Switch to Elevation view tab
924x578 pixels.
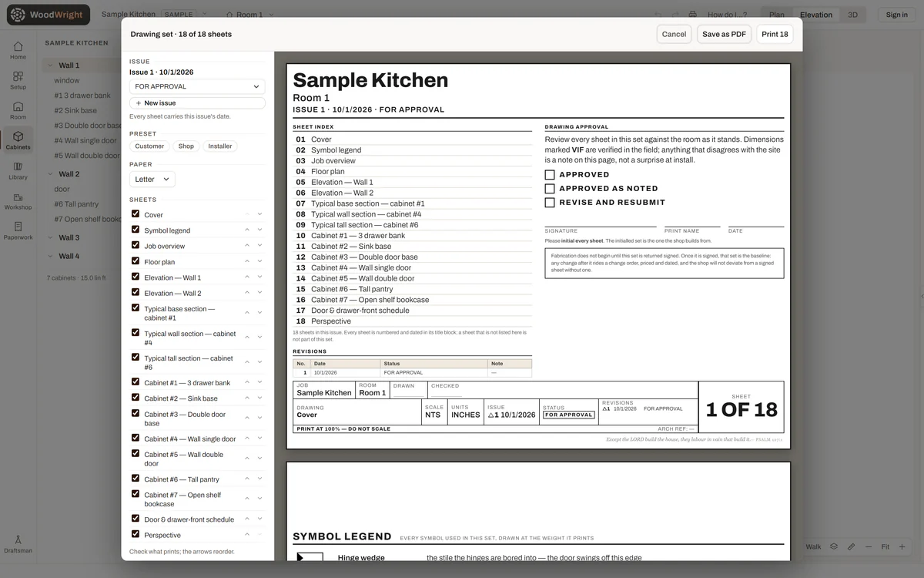tap(816, 15)
